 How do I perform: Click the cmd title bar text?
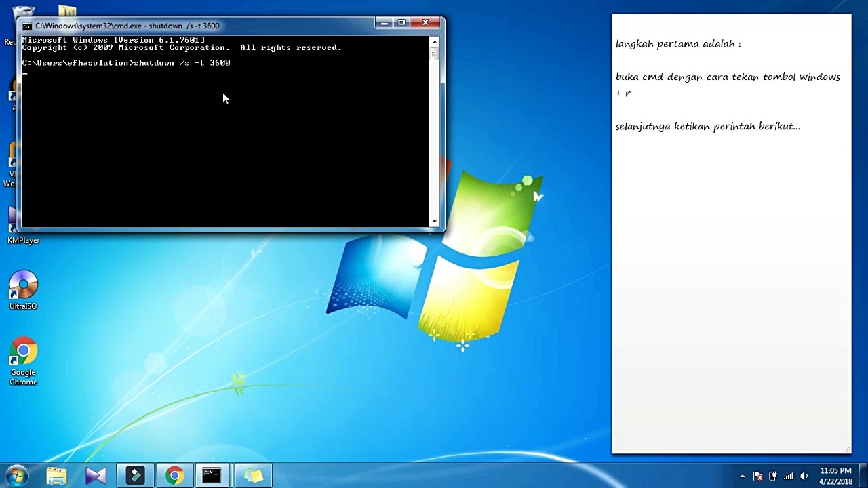[x=127, y=26]
